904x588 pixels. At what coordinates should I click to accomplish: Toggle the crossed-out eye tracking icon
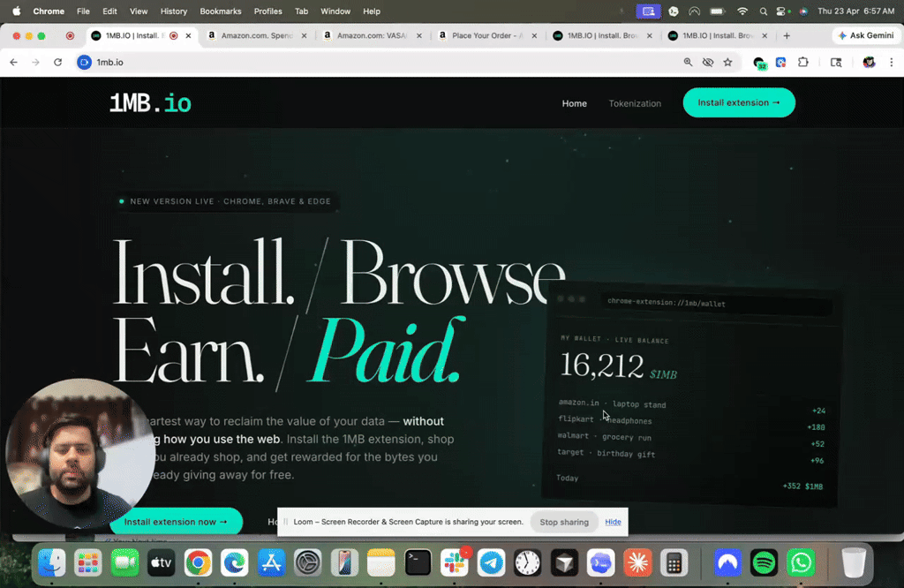point(707,63)
